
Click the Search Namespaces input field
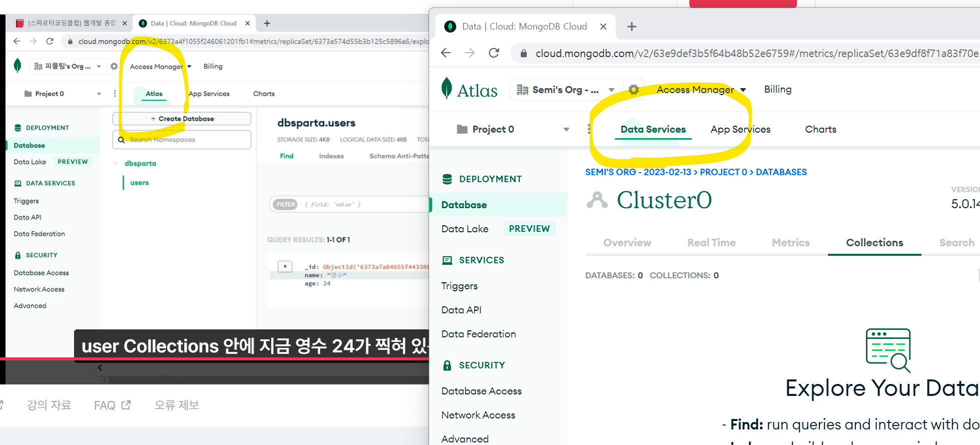(x=182, y=140)
